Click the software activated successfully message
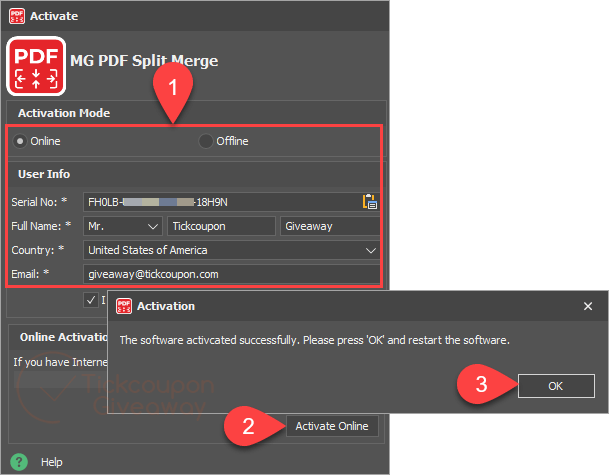This screenshot has width=609, height=475. pyautogui.click(x=314, y=340)
